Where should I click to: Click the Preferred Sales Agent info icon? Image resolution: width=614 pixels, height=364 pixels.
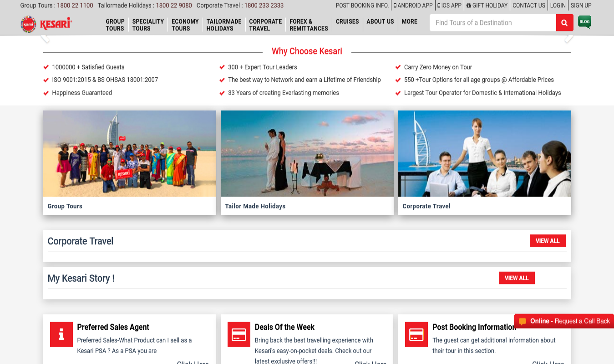pos(61,334)
